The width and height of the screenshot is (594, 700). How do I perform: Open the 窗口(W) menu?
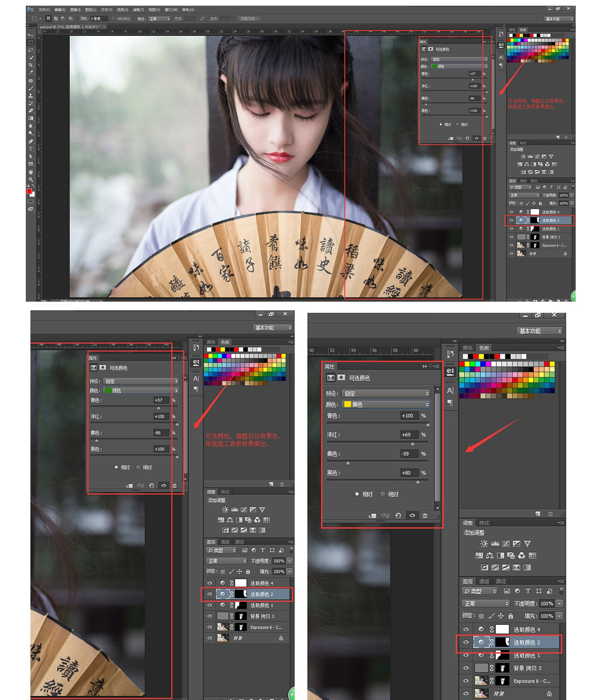(171, 9)
